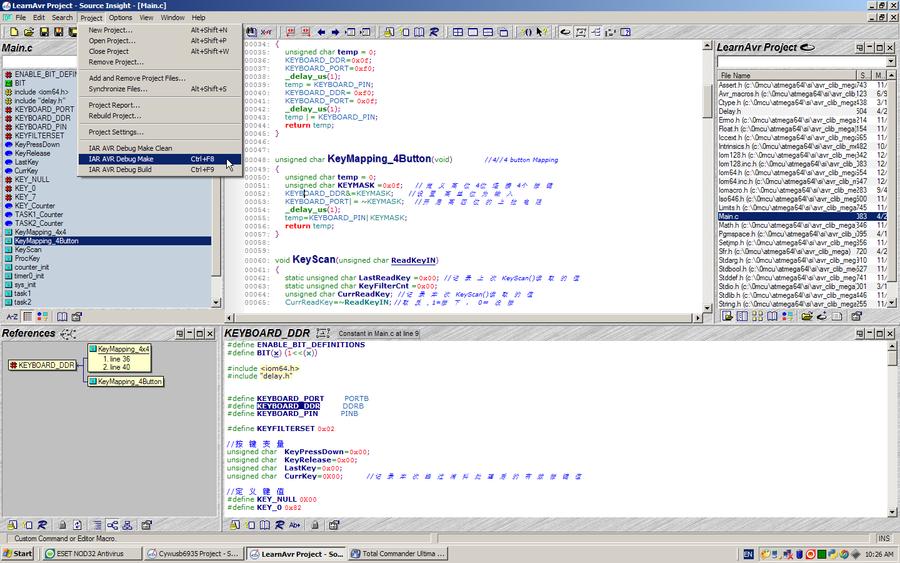Click the Lookup References 'R' toolbar icon

pyautogui.click(x=434, y=32)
